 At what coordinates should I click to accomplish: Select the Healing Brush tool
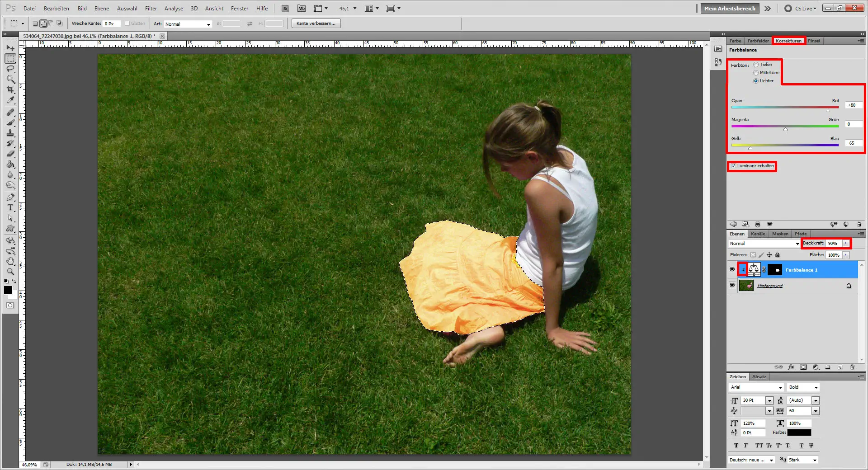click(11, 112)
